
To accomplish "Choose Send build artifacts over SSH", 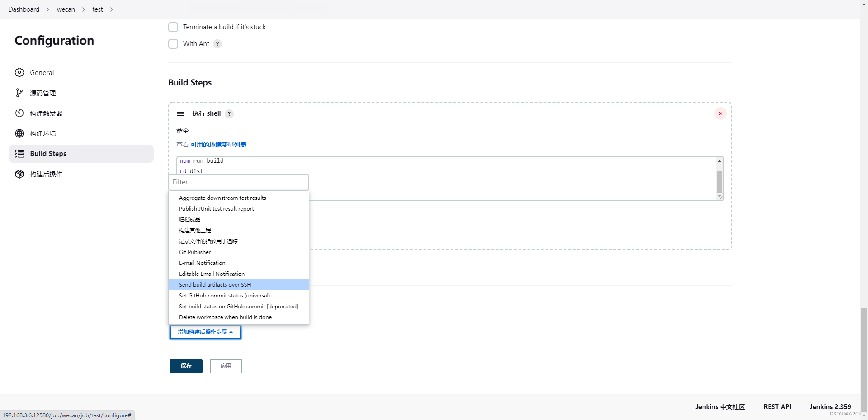I will [239, 285].
